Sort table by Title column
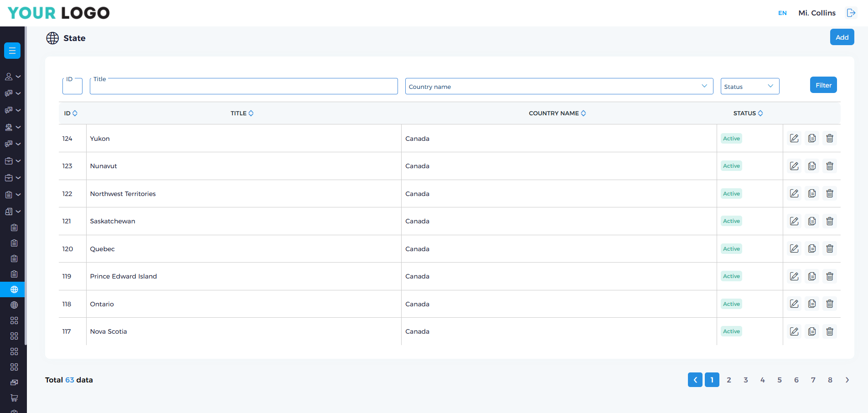868x413 pixels. click(242, 113)
